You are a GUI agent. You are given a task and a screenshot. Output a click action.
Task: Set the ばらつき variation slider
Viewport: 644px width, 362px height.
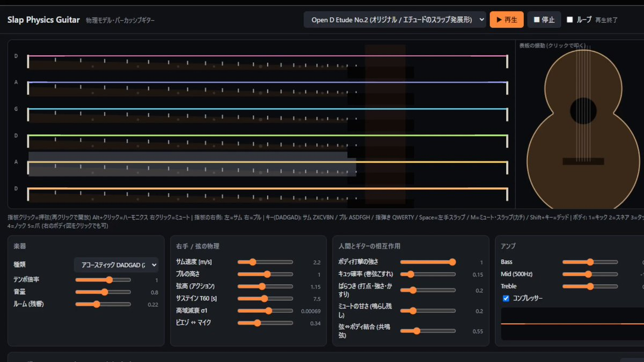(x=428, y=290)
